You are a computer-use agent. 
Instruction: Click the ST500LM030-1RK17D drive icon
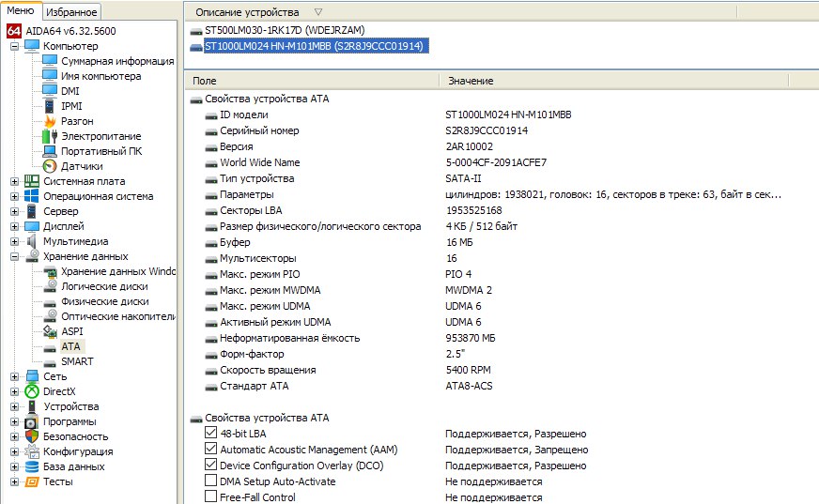coord(196,31)
